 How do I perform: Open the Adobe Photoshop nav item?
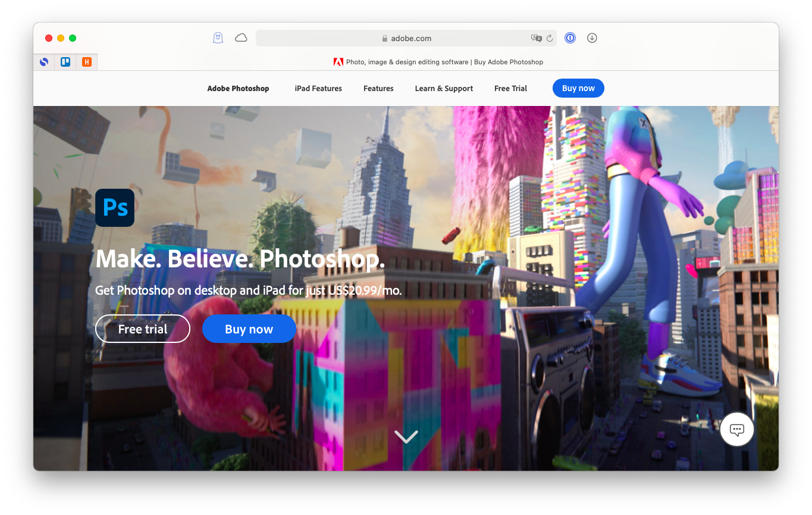click(238, 88)
